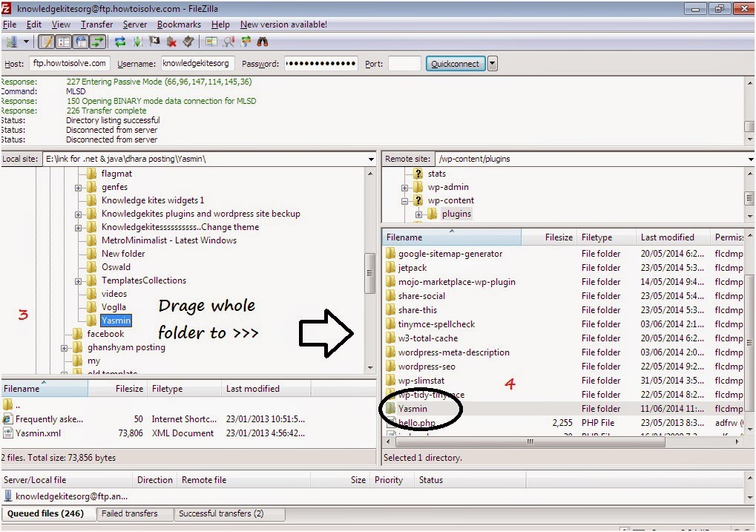Click the Host input field
The image size is (756, 532).
coord(70,63)
